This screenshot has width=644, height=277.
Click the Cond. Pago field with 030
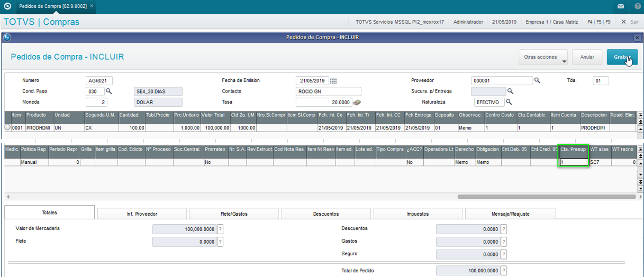tap(95, 91)
